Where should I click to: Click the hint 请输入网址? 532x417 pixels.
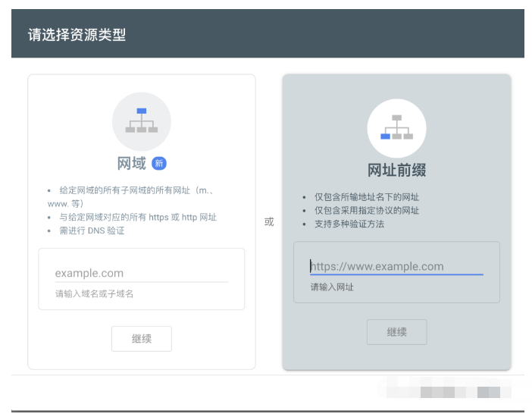click(x=332, y=287)
